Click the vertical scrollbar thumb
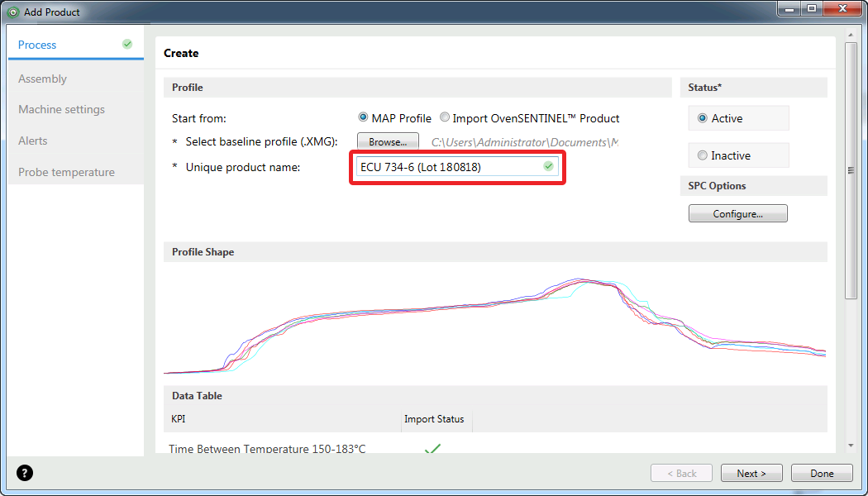868x496 pixels. (x=851, y=170)
